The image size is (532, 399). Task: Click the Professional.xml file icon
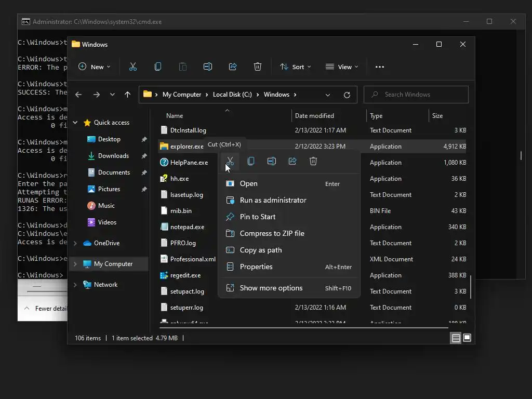(164, 259)
